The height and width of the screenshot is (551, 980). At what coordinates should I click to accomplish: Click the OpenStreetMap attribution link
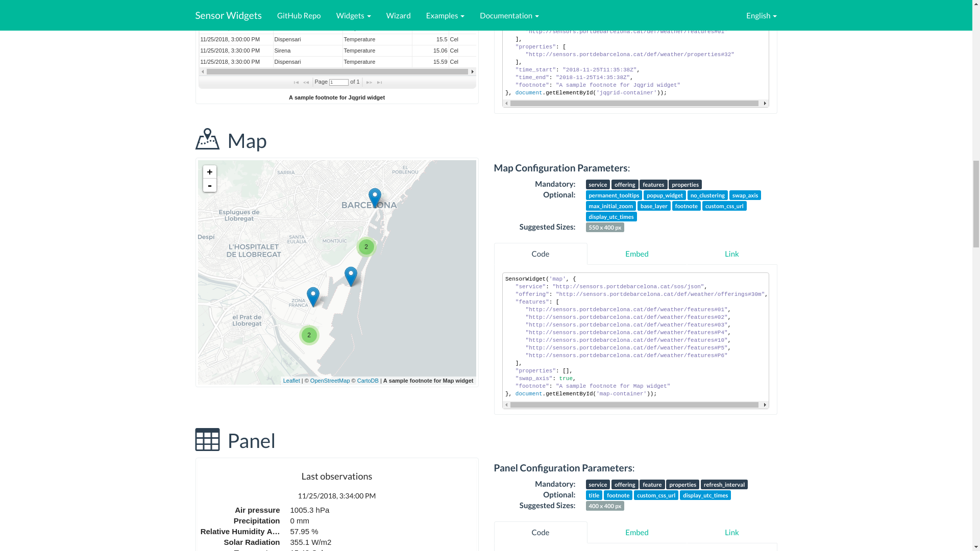tap(330, 381)
